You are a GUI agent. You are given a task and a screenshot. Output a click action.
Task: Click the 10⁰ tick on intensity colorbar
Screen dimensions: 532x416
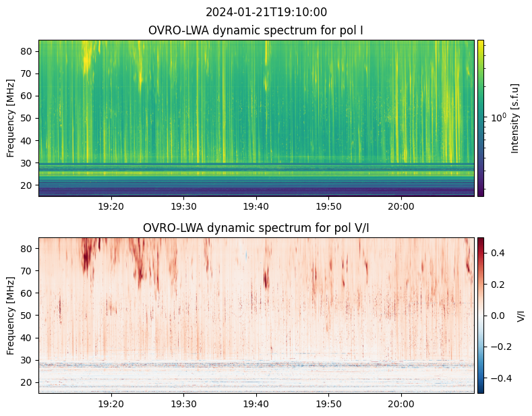point(498,118)
